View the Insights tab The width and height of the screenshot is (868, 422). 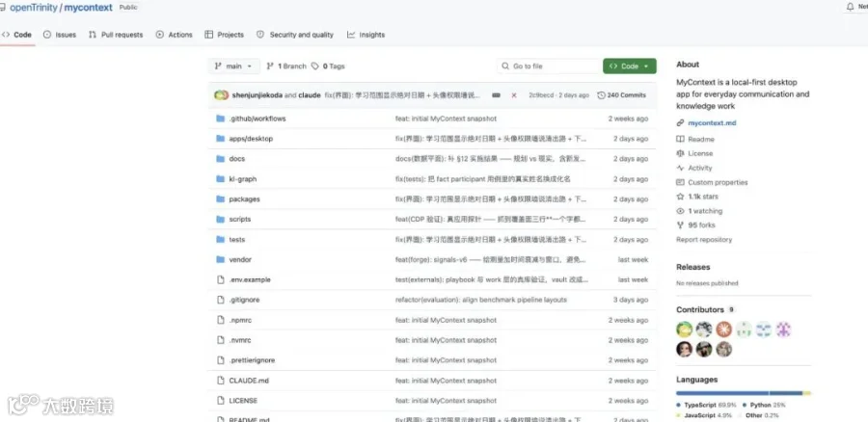coord(366,35)
